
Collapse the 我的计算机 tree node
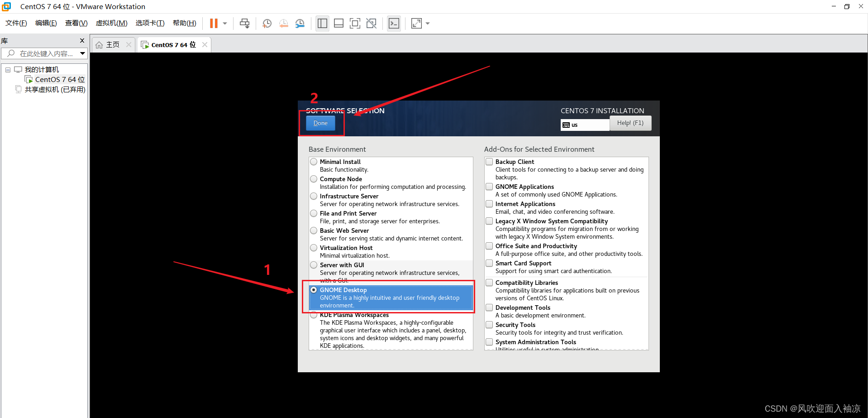8,70
